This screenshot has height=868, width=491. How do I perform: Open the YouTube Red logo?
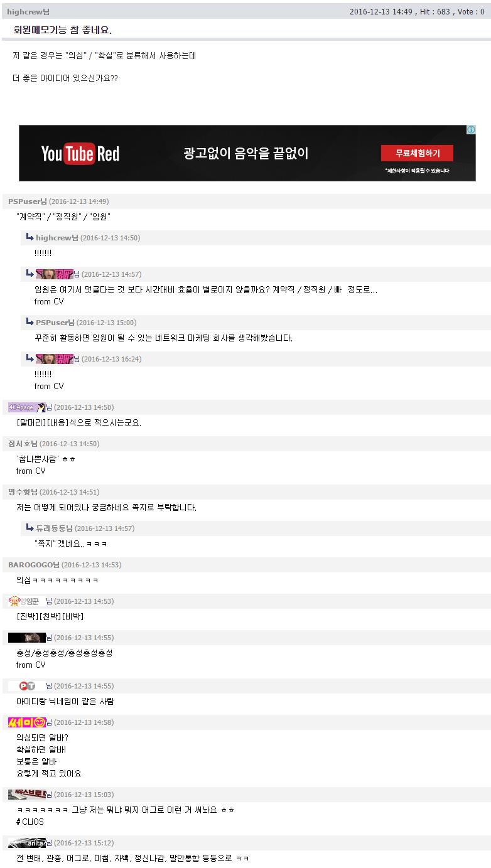[x=80, y=153]
